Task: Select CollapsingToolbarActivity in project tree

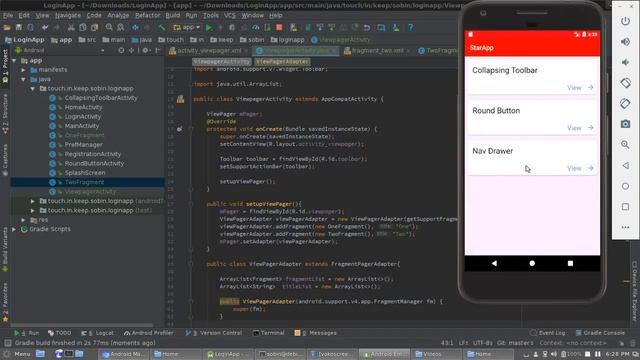Action: pyautogui.click(x=101, y=98)
